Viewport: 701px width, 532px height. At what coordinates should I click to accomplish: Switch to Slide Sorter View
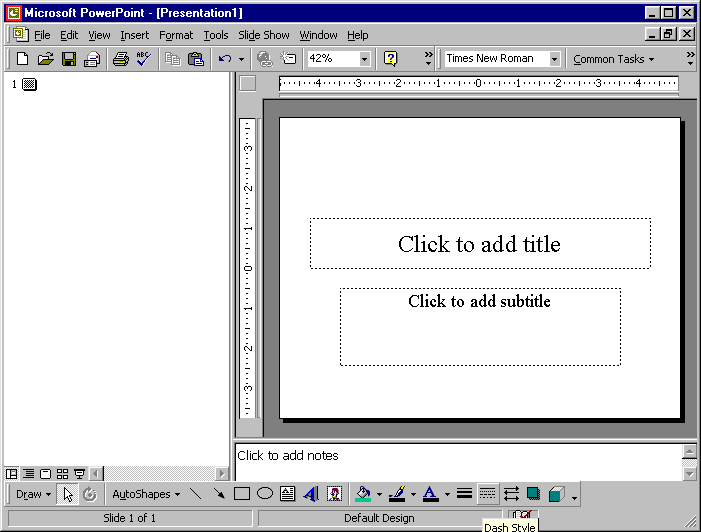click(x=62, y=473)
